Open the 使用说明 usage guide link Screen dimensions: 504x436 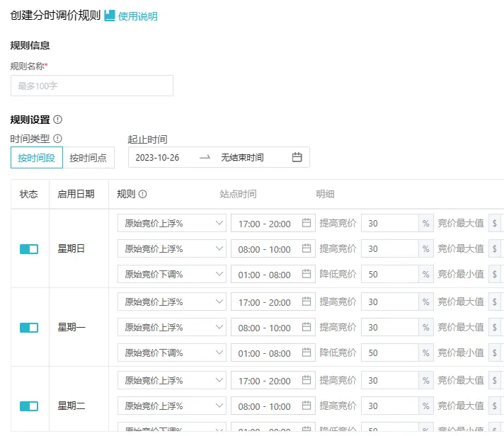(137, 16)
